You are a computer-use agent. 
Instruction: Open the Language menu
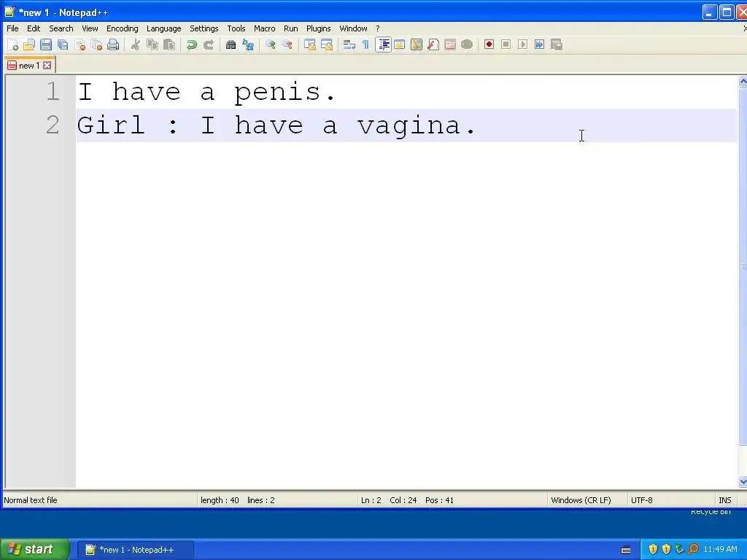point(164,28)
